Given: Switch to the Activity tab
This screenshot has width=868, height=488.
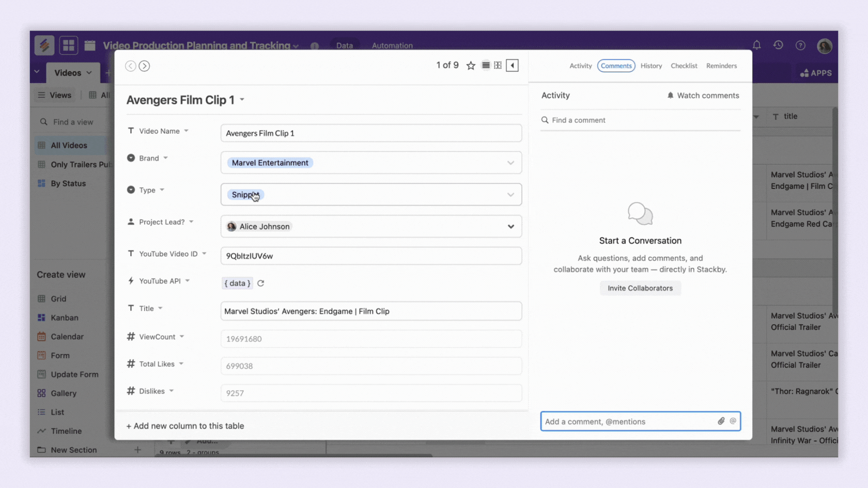Looking at the screenshot, I should 581,66.
